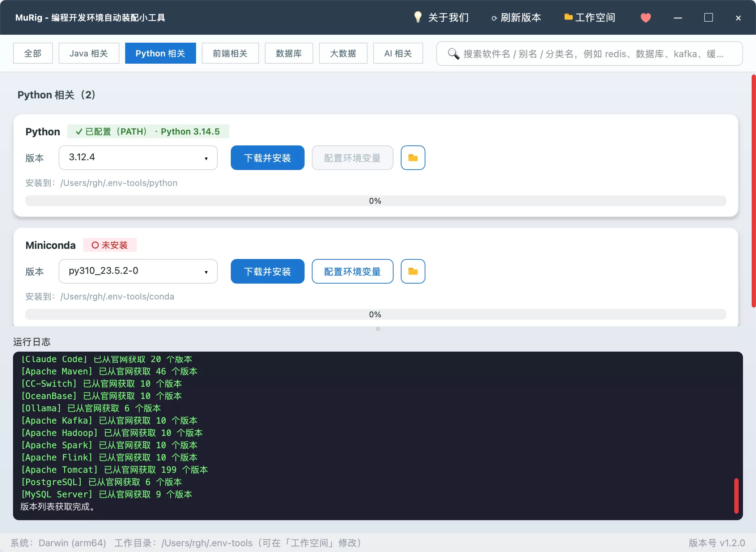
Task: Click the Python download progress bar
Action: [x=376, y=201]
